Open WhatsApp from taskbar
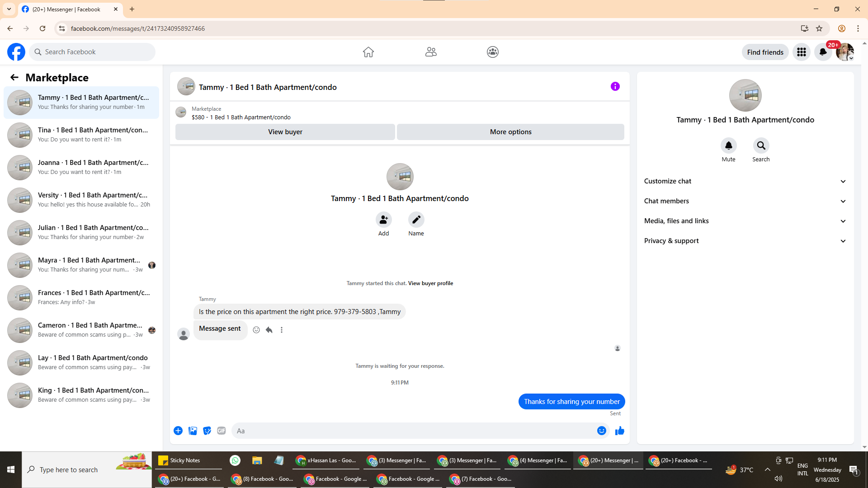The width and height of the screenshot is (868, 488). 235,460
